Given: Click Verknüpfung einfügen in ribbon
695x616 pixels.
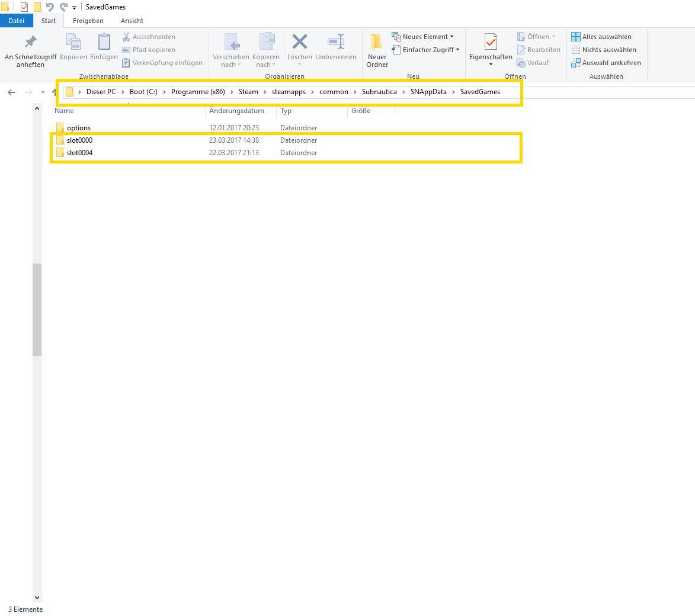Looking at the screenshot, I should click(x=163, y=63).
